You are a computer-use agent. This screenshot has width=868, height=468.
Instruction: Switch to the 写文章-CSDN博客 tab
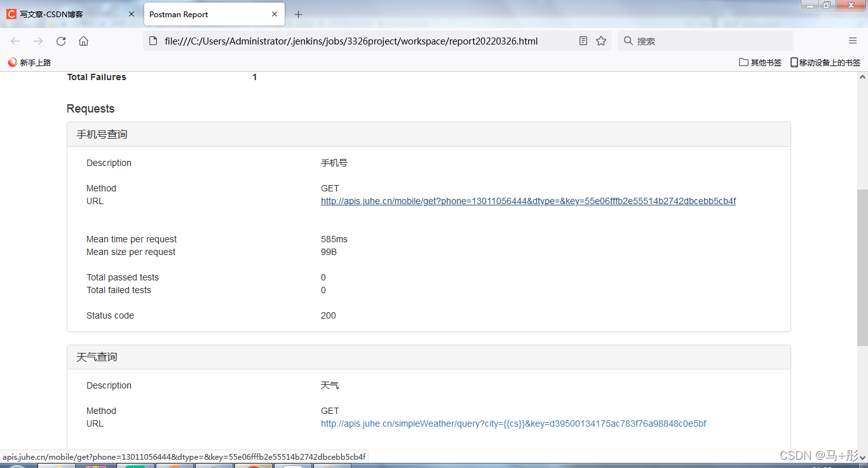pos(71,14)
